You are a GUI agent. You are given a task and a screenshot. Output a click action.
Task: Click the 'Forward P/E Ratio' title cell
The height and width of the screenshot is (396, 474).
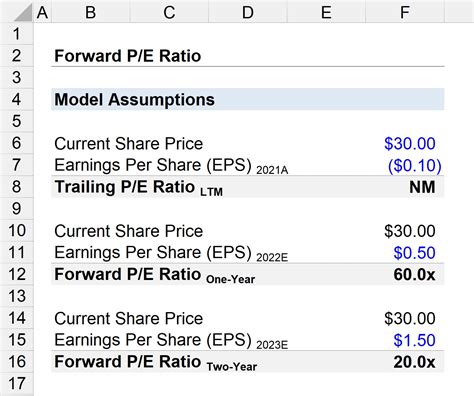128,56
